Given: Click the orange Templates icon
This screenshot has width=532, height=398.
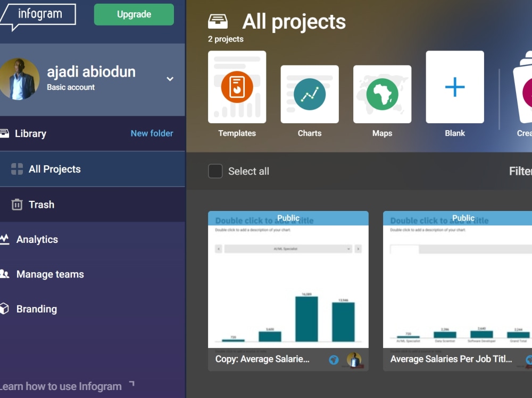Looking at the screenshot, I should point(237,87).
